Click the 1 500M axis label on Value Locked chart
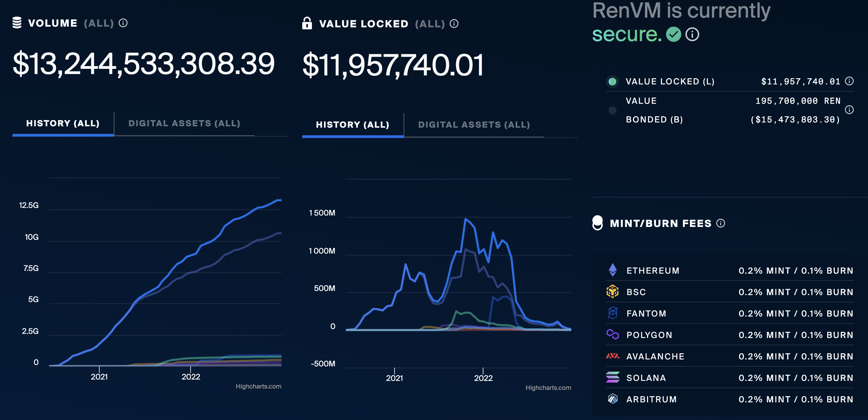Image resolution: width=868 pixels, height=420 pixels. point(322,213)
